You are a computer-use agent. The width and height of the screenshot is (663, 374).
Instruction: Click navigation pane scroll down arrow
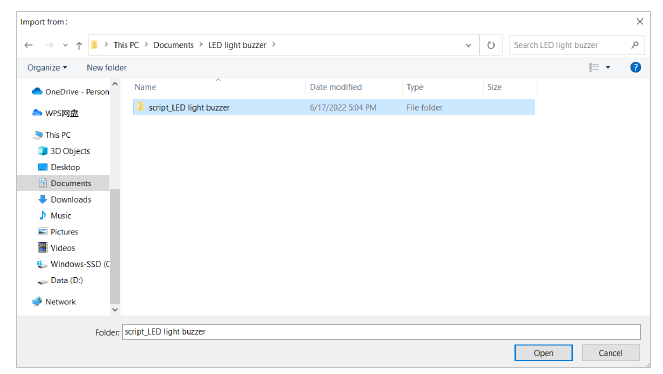115,309
